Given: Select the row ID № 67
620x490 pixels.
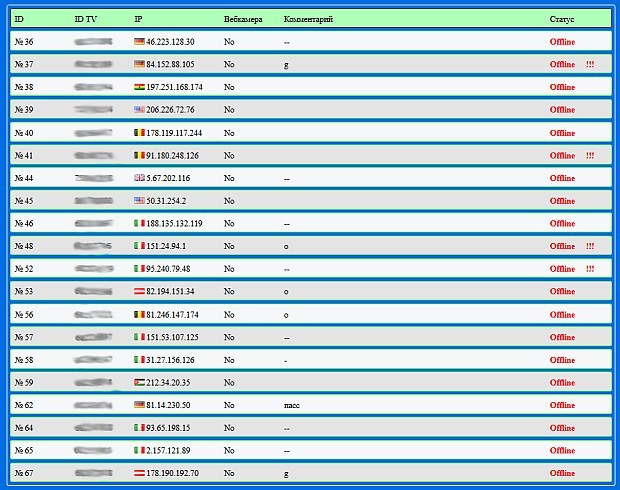Looking at the screenshot, I should 24,473.
